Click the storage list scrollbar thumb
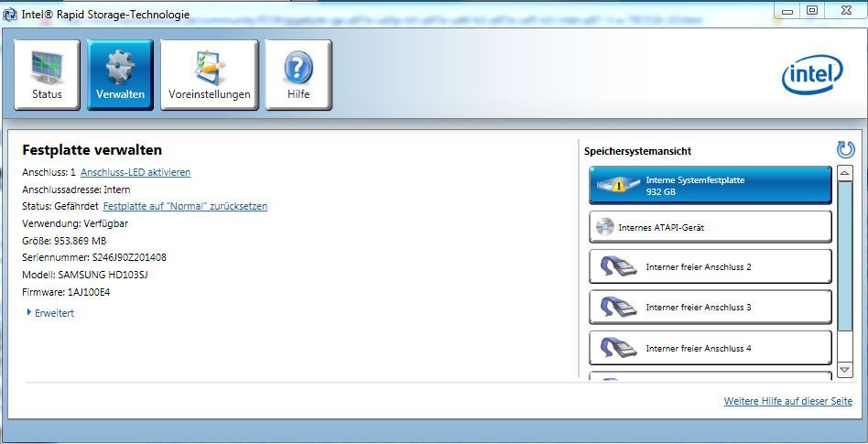 (845, 256)
